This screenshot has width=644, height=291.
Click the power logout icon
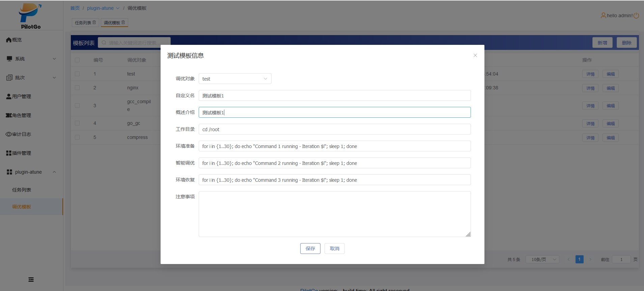point(636,16)
